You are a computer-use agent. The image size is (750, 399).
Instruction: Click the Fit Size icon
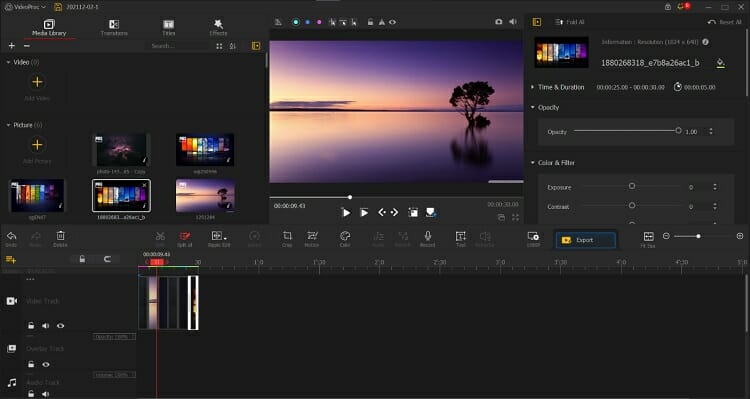click(648, 236)
